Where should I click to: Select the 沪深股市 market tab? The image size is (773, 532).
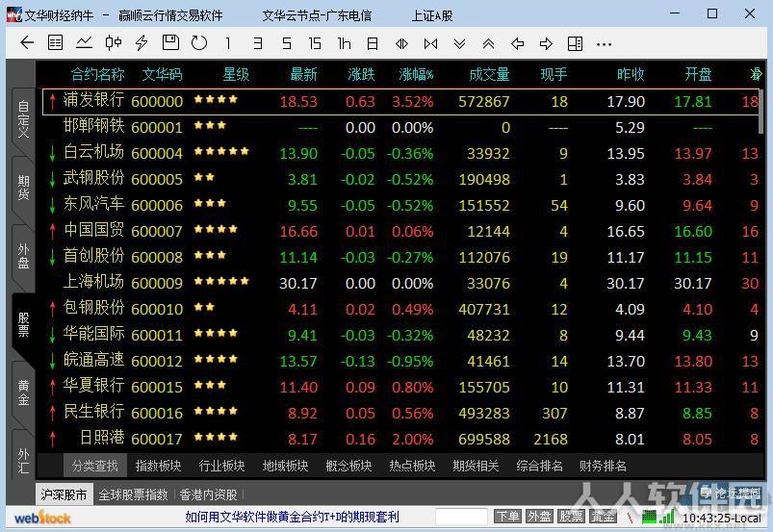[64, 494]
